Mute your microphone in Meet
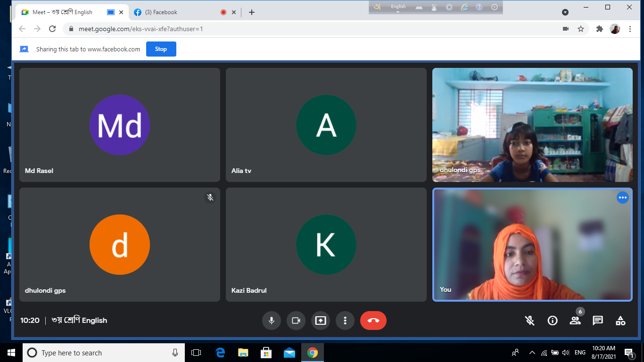The width and height of the screenshot is (644, 362). click(272, 321)
